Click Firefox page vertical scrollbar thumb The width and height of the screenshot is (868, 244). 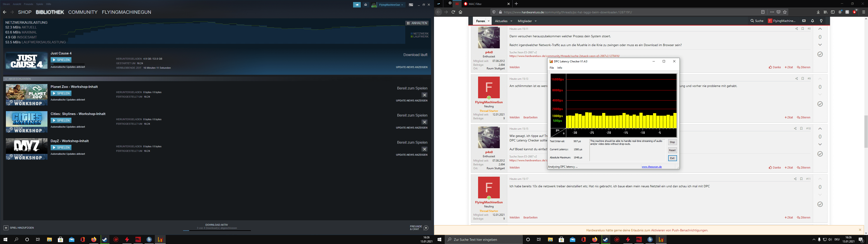[x=866, y=131]
